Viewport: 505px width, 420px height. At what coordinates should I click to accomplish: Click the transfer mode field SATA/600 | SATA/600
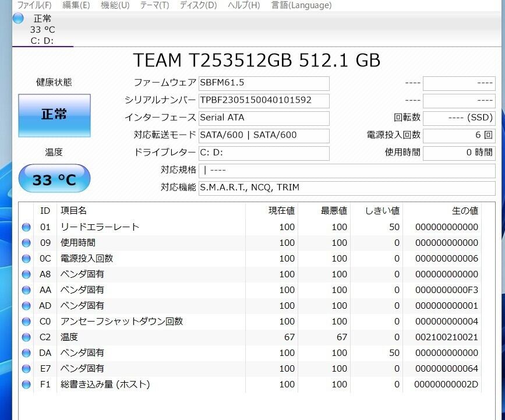click(264, 136)
